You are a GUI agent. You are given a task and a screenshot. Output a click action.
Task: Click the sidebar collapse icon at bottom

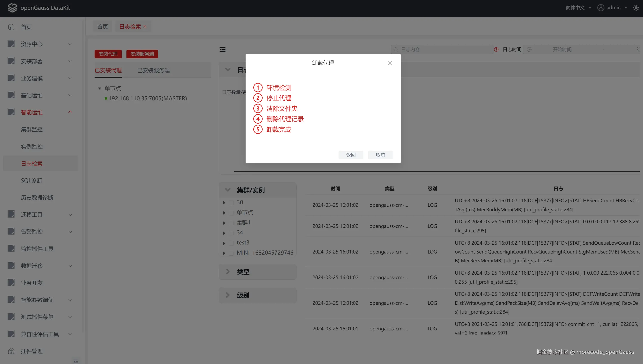pyautogui.click(x=76, y=361)
